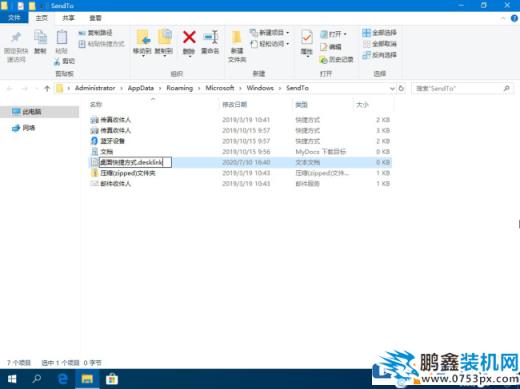Open the blue Help question mark icon
The height and width of the screenshot is (389, 520).
pos(514,18)
